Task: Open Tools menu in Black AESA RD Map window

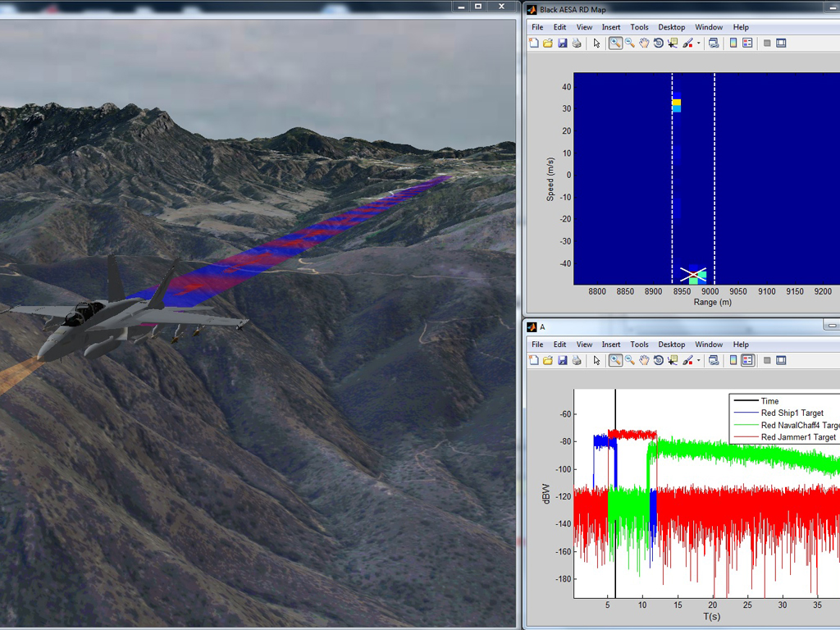Action: (x=639, y=27)
